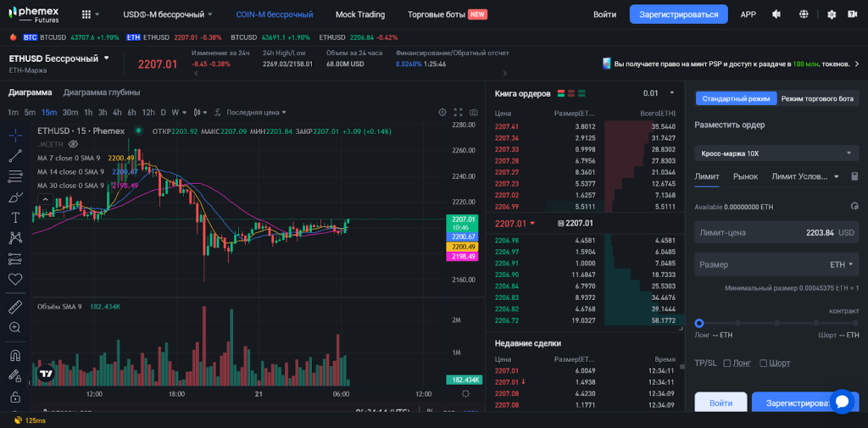Take chart snapshot with camera icon
The width and height of the screenshot is (868, 428).
[474, 113]
